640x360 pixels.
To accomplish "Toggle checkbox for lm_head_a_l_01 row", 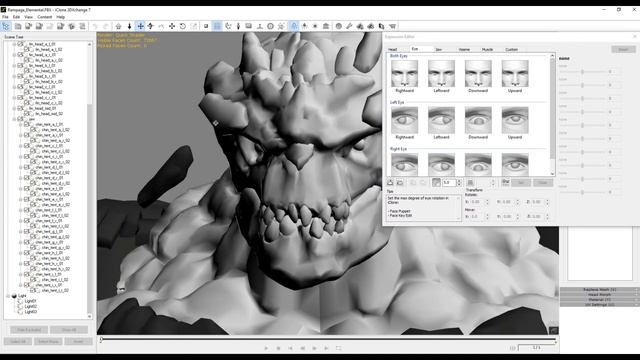I will click(20, 44).
